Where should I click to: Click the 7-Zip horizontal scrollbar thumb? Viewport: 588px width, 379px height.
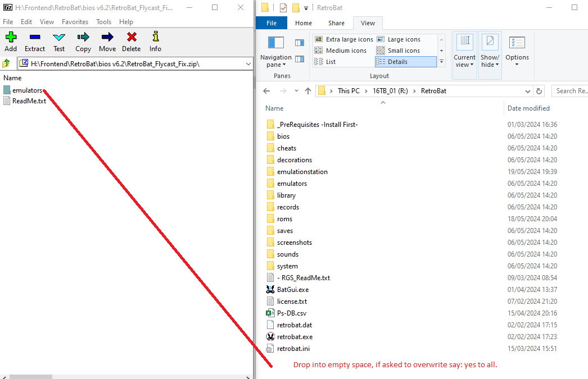[x=31, y=377]
